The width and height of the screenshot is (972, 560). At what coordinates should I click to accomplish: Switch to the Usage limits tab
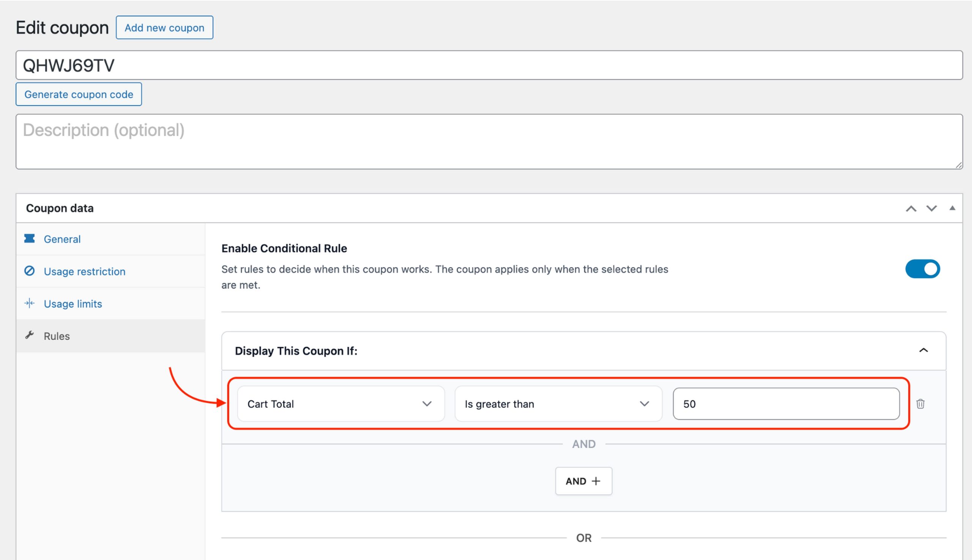[x=73, y=303]
